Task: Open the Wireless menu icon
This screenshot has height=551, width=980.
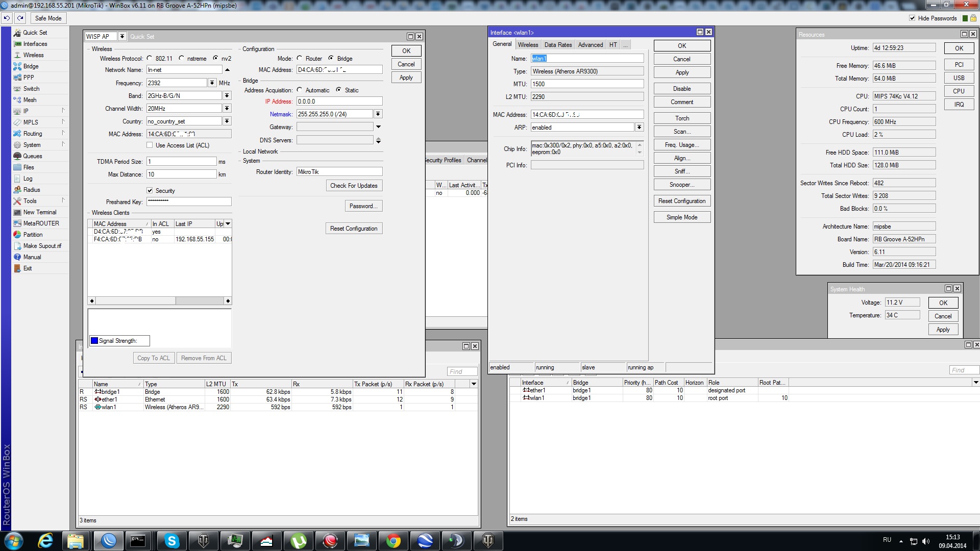Action: [x=17, y=55]
